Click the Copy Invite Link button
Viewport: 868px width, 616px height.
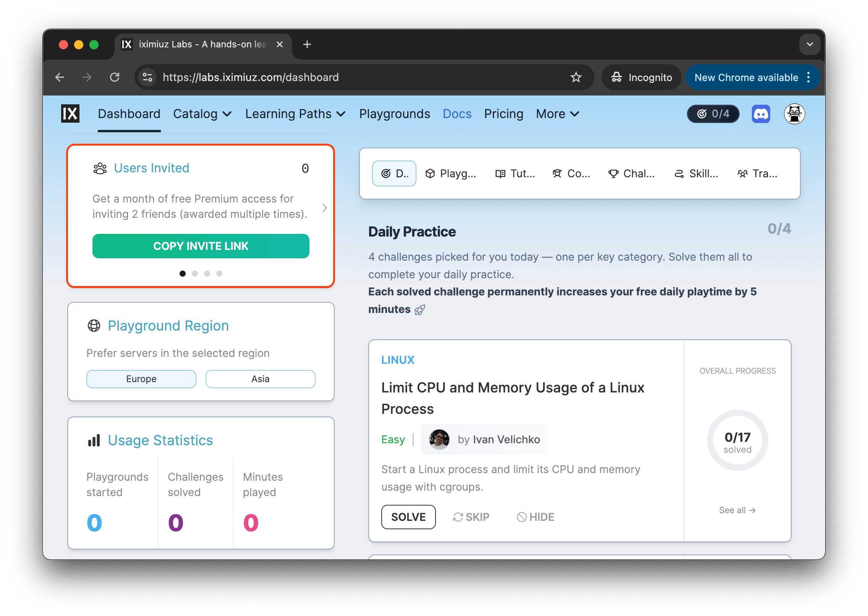201,246
